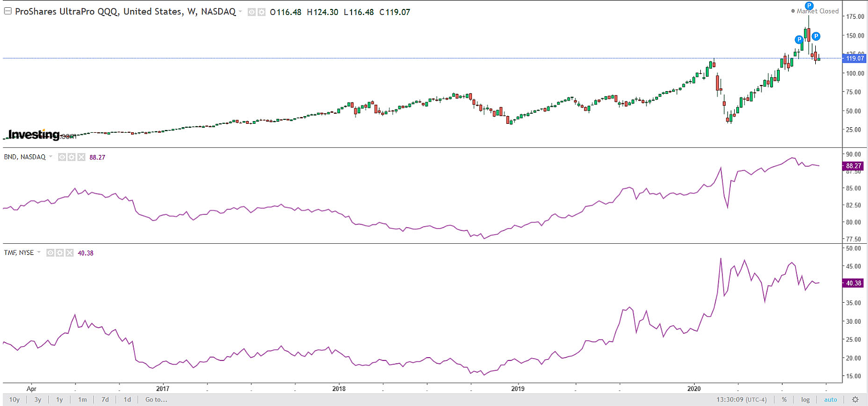
Task: Collapse the ProShares UltraPro QQQ legend box
Action: [x=8, y=11]
